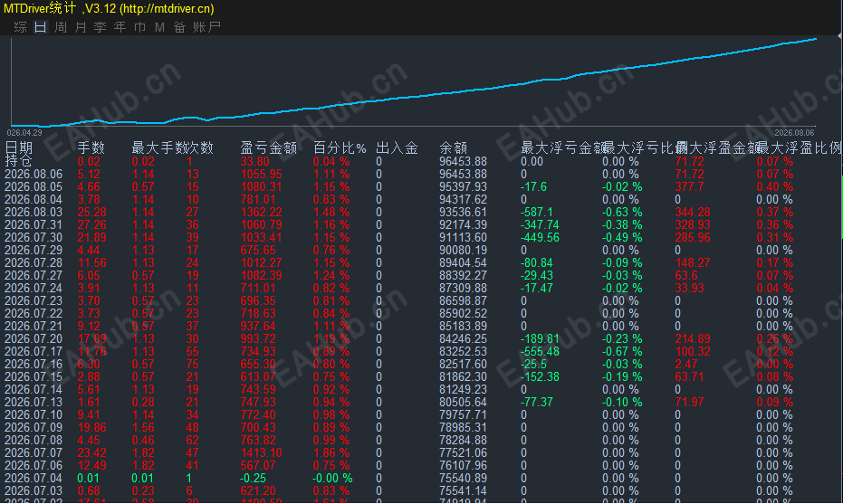Click max lots value 1.56
843x504 pixels.
(x=143, y=427)
